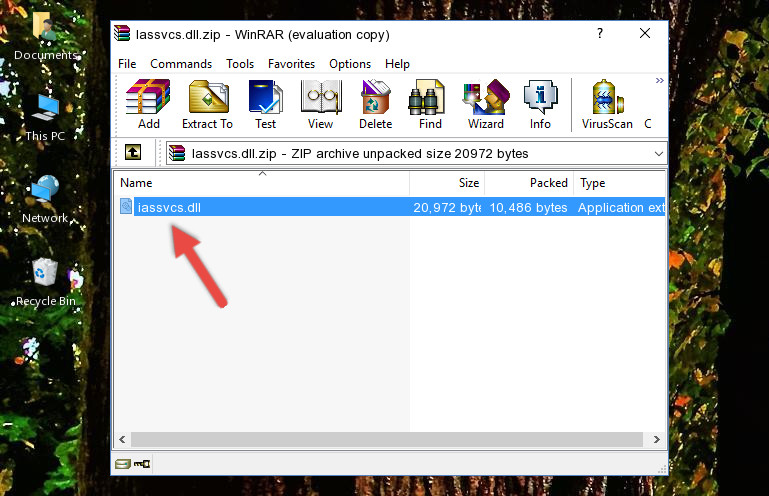The height and width of the screenshot is (496, 769).
Task: Click the Add toolbar icon
Action: click(x=148, y=104)
